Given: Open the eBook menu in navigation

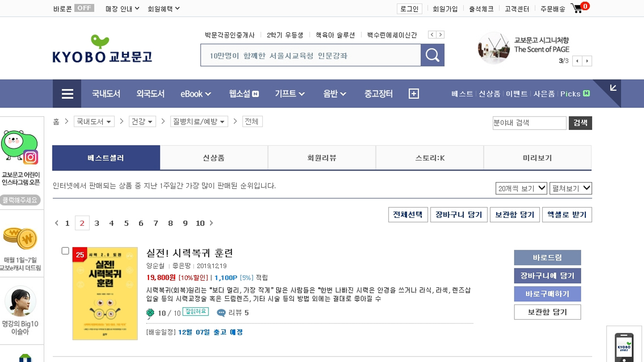Looking at the screenshot, I should coord(196,94).
